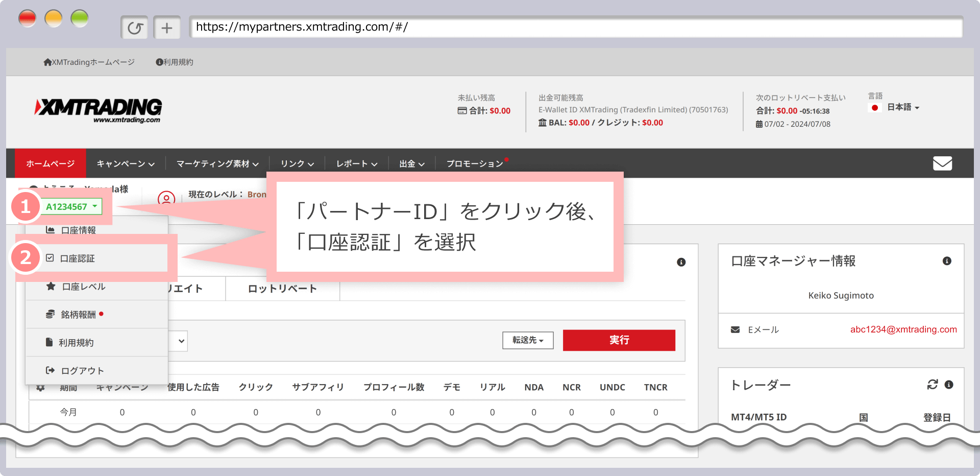Switch to the ロットリベート tab
Screen dimensions: 980x476
(x=282, y=288)
